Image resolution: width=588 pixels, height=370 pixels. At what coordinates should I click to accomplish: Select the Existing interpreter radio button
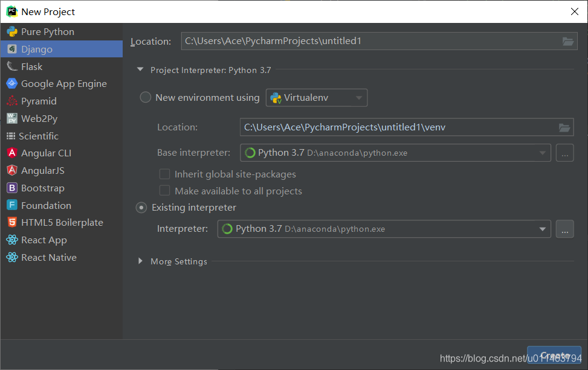pyautogui.click(x=141, y=208)
